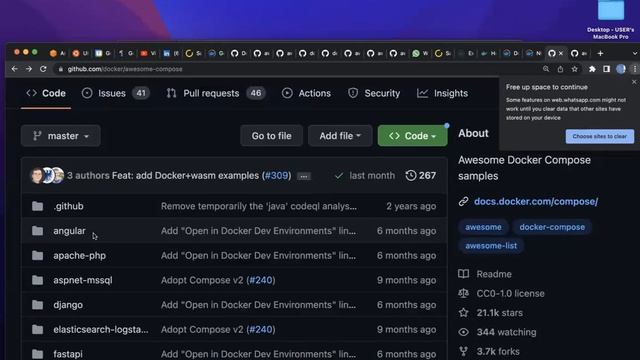The image size is (640, 360).
Task: View 21.1k stars link
Action: click(500, 313)
